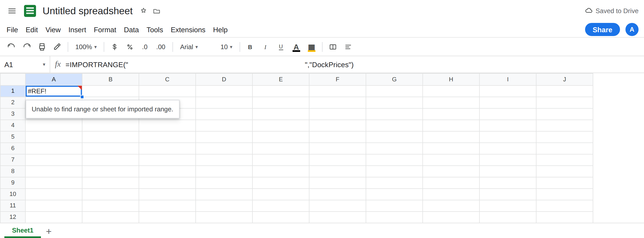Select cell A1 showing #REF!
The height and width of the screenshot is (238, 644).
pyautogui.click(x=54, y=91)
